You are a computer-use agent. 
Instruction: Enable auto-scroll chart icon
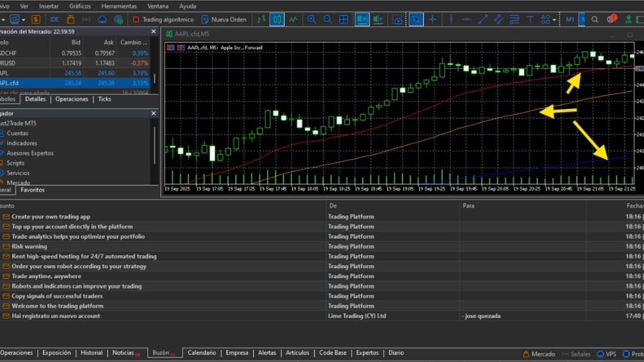[x=362, y=19]
